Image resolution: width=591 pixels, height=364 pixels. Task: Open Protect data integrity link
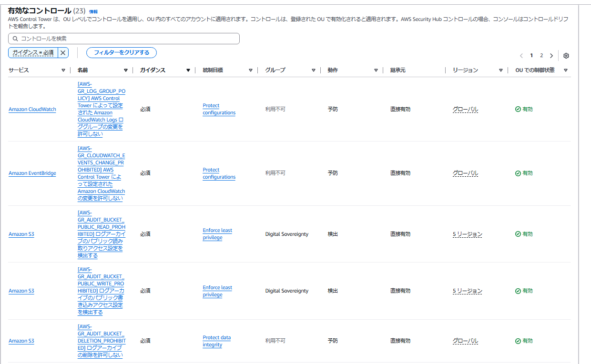[217, 341]
